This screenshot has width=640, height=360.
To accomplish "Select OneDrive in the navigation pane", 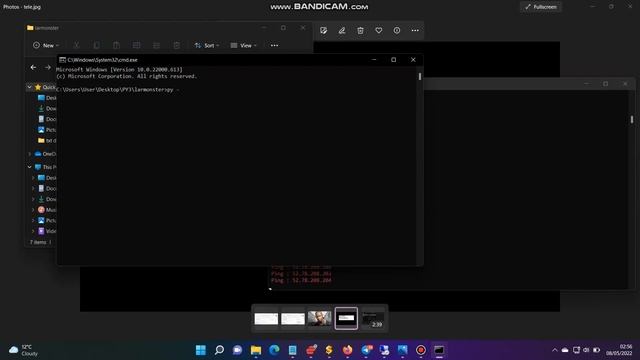I will 45,154.
